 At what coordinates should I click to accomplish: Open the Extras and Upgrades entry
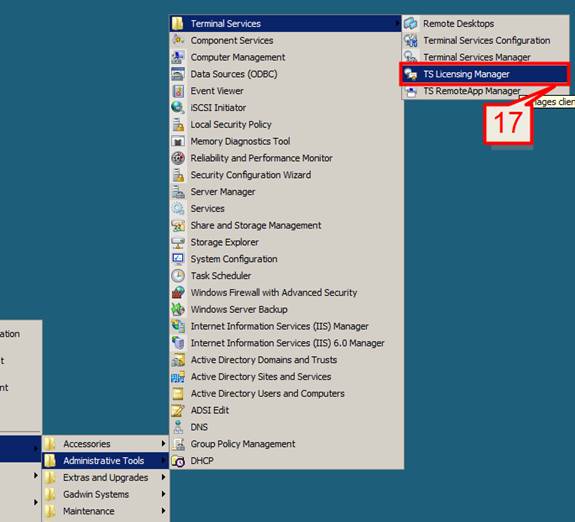coord(106,477)
